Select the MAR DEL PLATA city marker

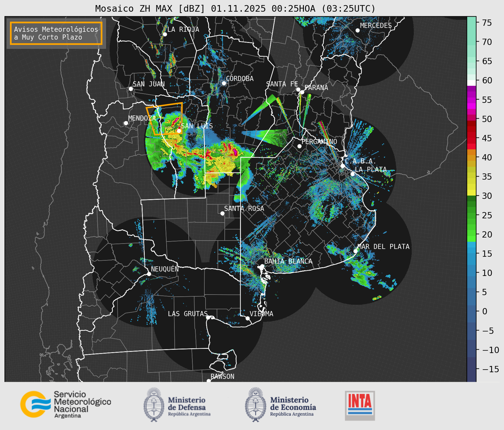355,251
